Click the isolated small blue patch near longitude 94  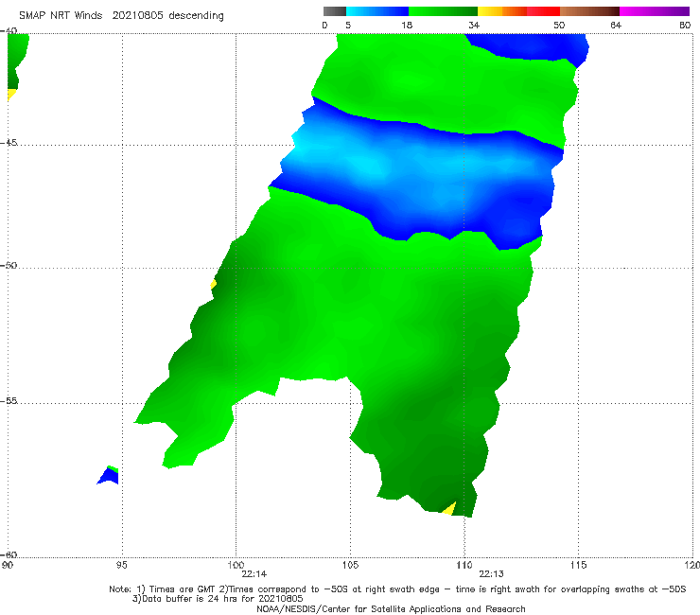[x=108, y=476]
